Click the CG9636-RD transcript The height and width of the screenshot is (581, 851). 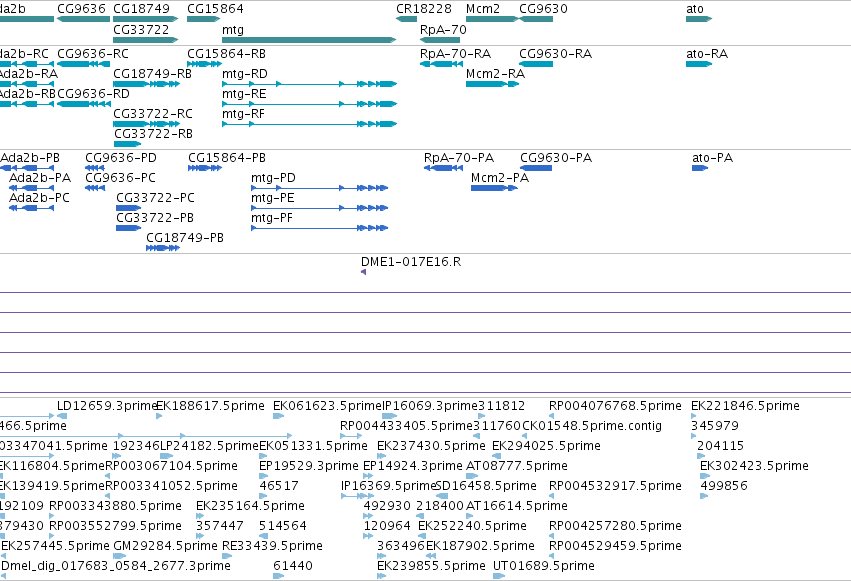[x=84, y=104]
